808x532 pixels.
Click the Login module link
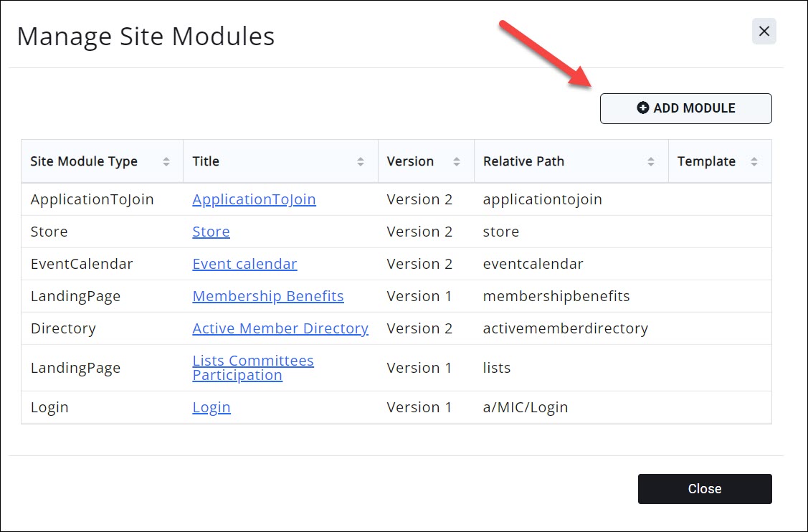click(x=211, y=407)
